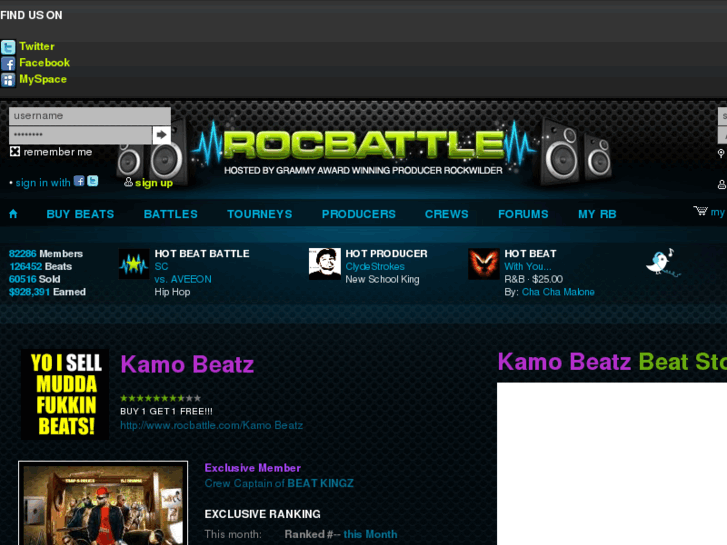The height and width of the screenshot is (545, 727).
Task: Open the MySpace link
Action: click(x=43, y=79)
